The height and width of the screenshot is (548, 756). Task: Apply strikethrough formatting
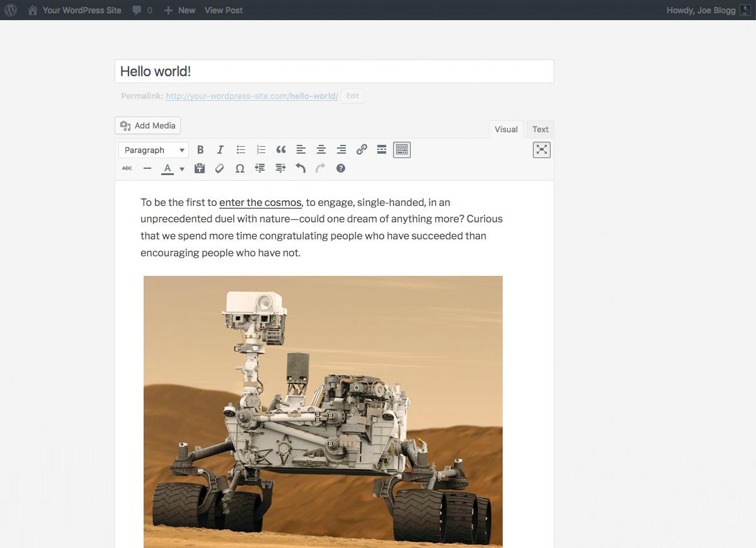click(x=127, y=168)
